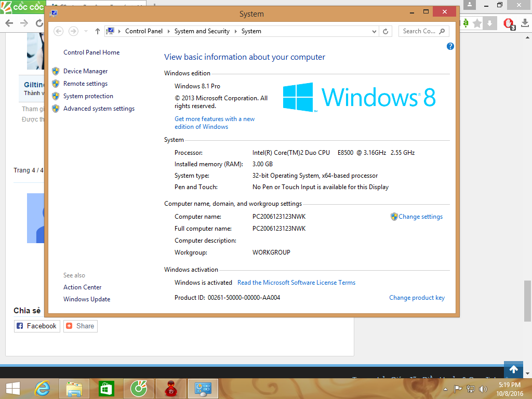Screen dimensions: 532x399
Task: Click the scroll-to-top arrow button on webpage
Action: coord(513,369)
